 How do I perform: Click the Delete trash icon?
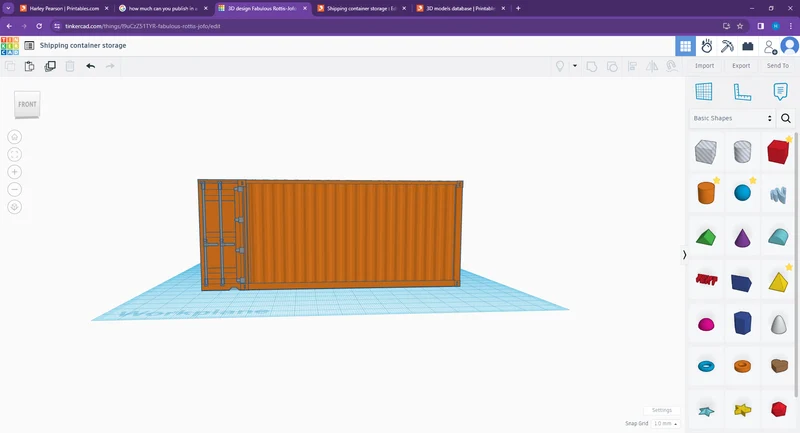(70, 66)
